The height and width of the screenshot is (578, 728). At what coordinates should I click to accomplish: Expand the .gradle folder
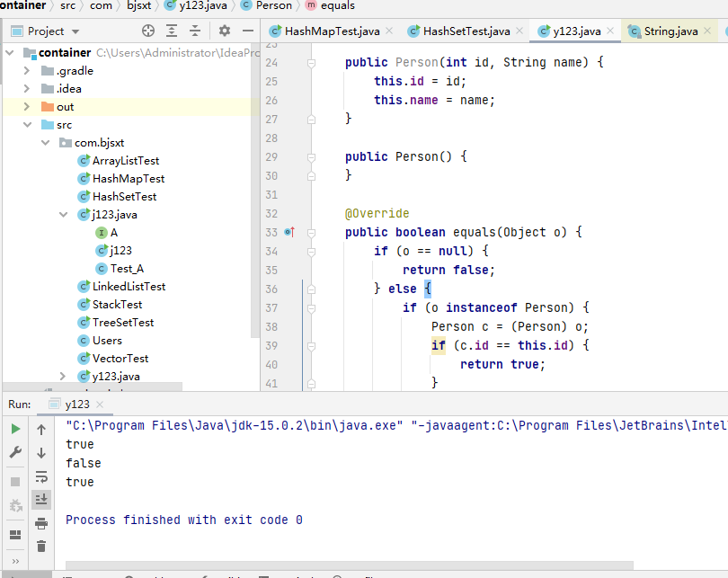(x=26, y=71)
